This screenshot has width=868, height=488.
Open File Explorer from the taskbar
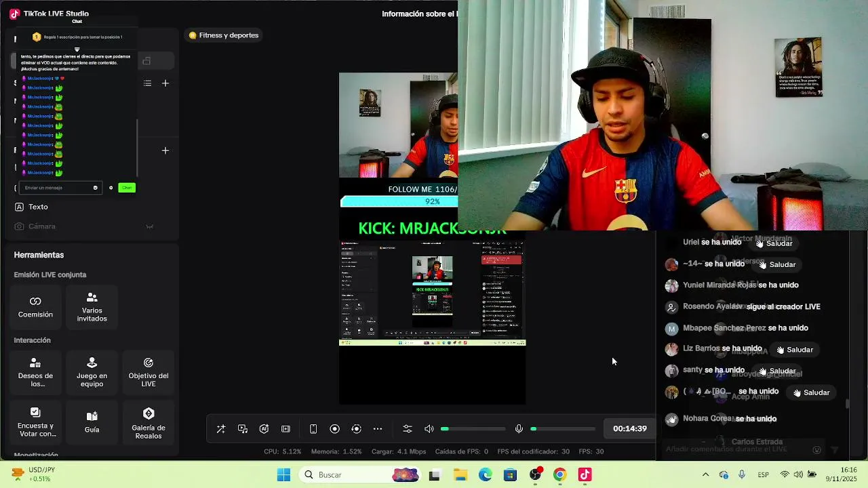point(460,475)
